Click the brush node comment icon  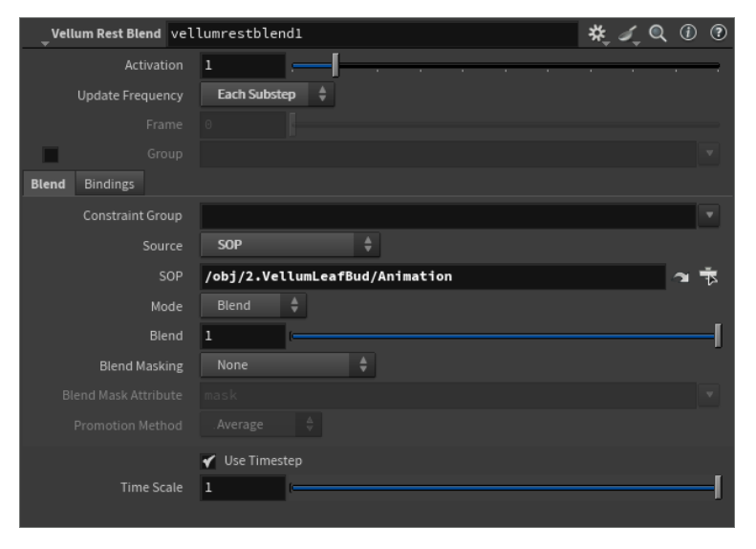[627, 33]
